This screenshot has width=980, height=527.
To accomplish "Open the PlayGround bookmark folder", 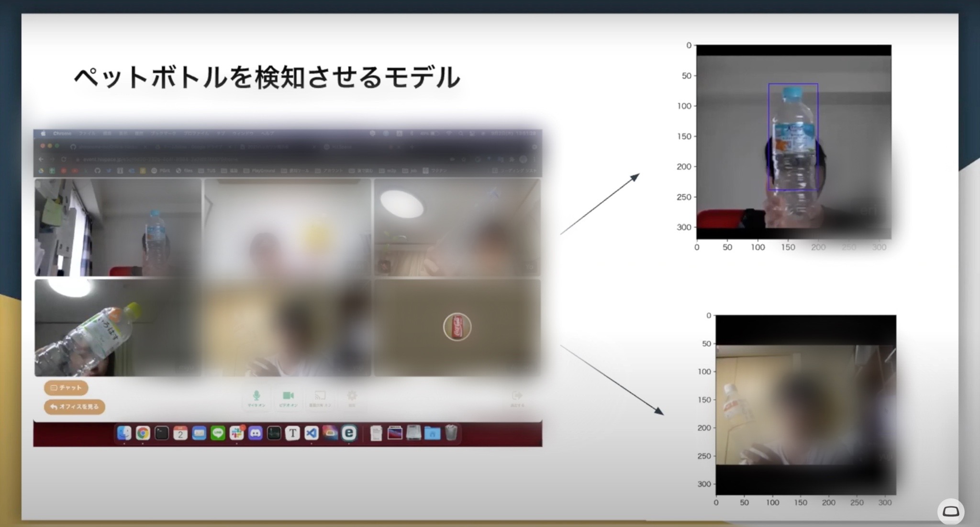I will (x=260, y=171).
